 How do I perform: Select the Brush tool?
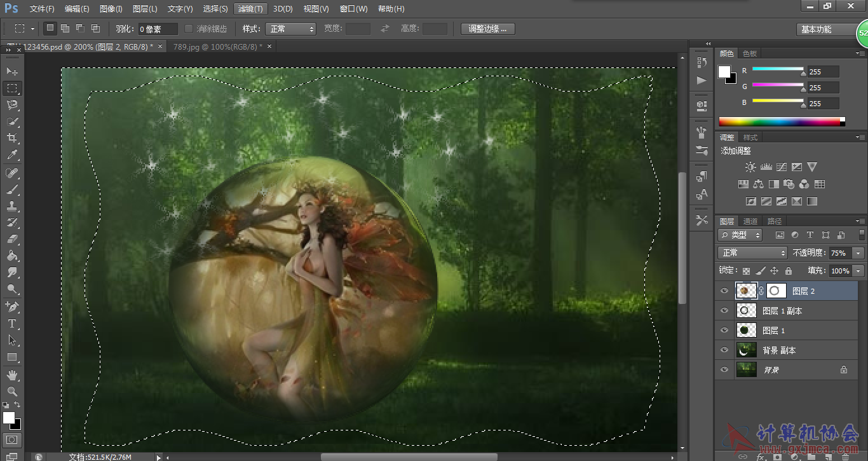click(x=12, y=189)
